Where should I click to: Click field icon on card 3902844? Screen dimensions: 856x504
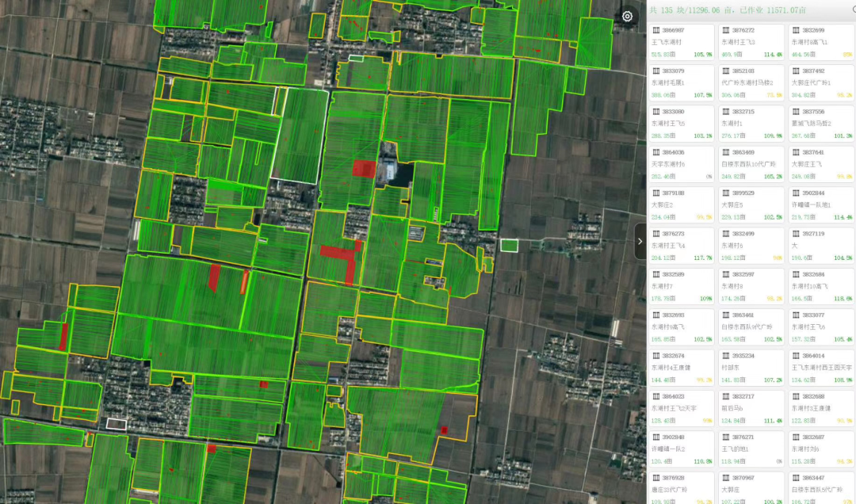[795, 193]
